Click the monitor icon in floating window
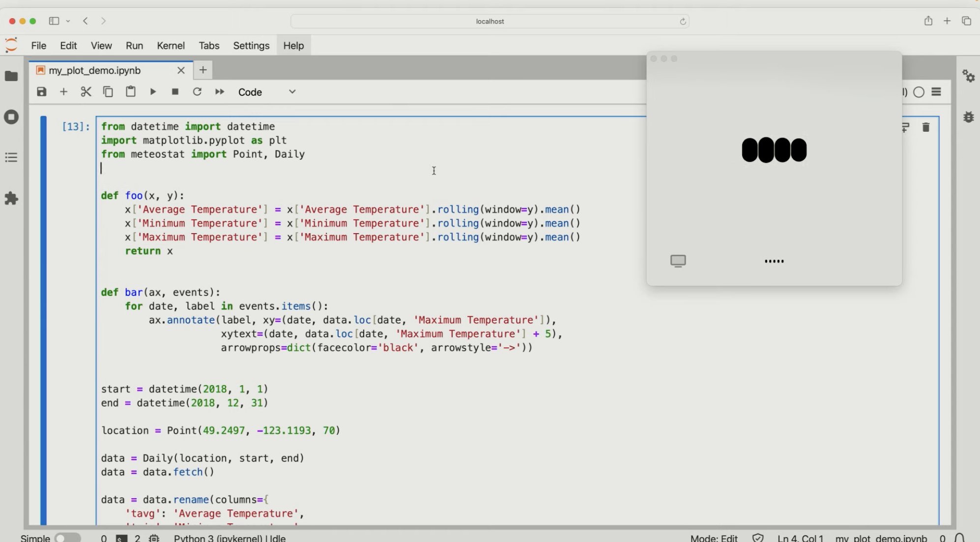The height and width of the screenshot is (542, 980). point(678,261)
